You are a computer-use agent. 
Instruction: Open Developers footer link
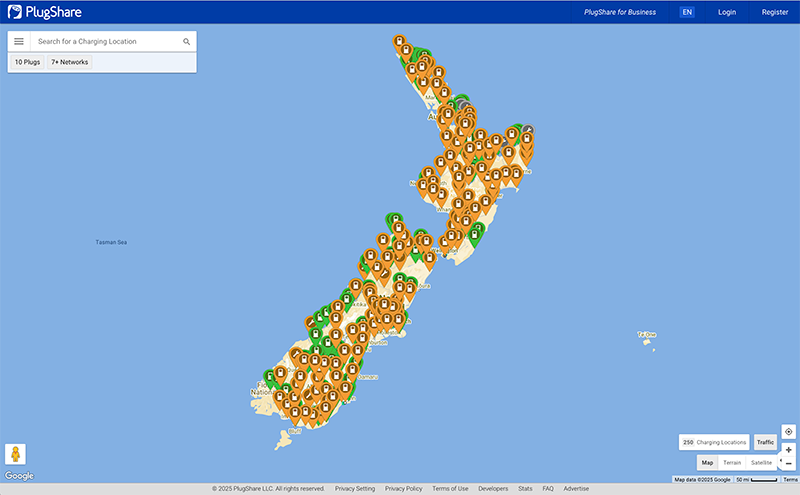tap(493, 489)
